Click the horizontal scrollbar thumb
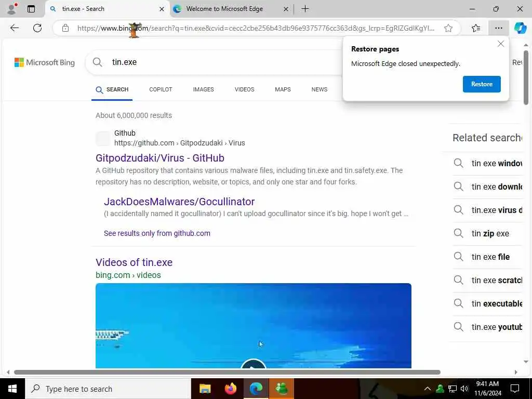This screenshot has height=399, width=532. coord(227,372)
